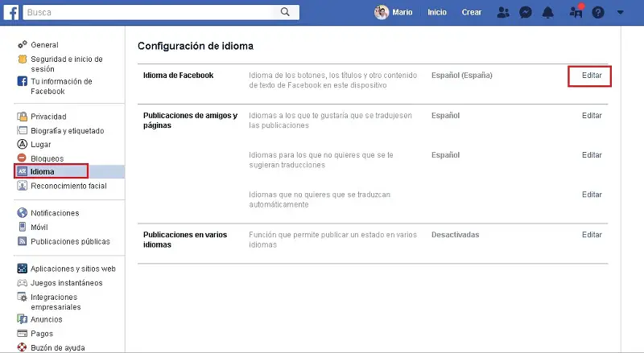644x353 pixels.
Task: Open the Móvil sidebar label
Action: [x=39, y=227]
